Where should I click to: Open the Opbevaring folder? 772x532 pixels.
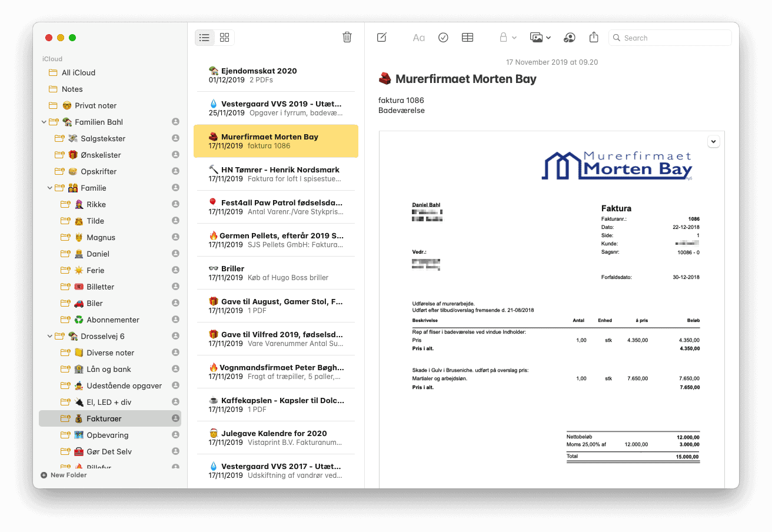pos(110,435)
